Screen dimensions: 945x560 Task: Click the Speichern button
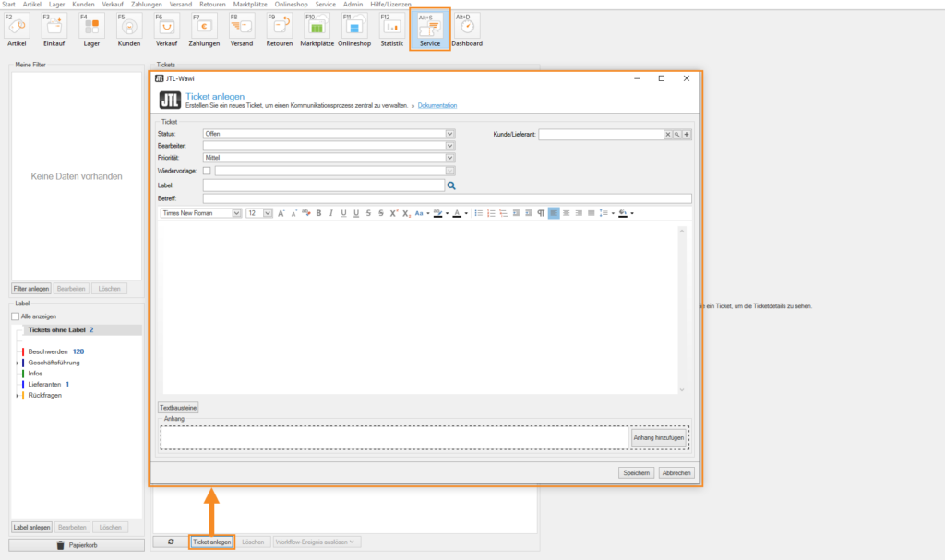coord(636,472)
